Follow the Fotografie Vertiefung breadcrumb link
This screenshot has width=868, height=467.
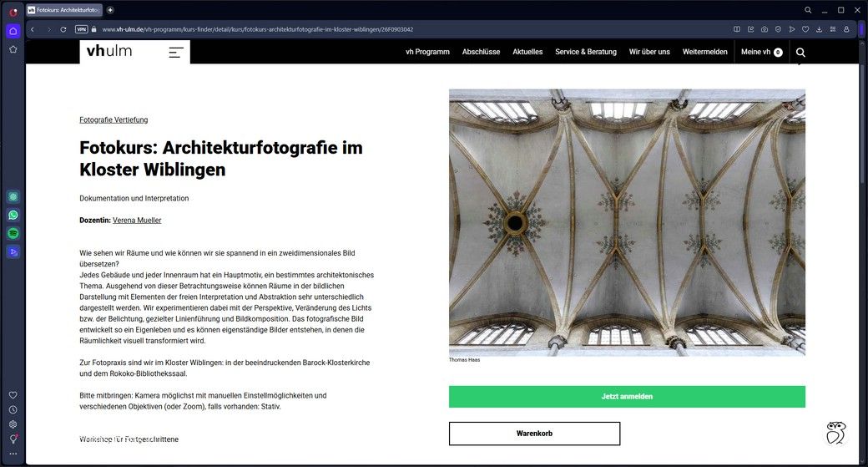click(114, 119)
